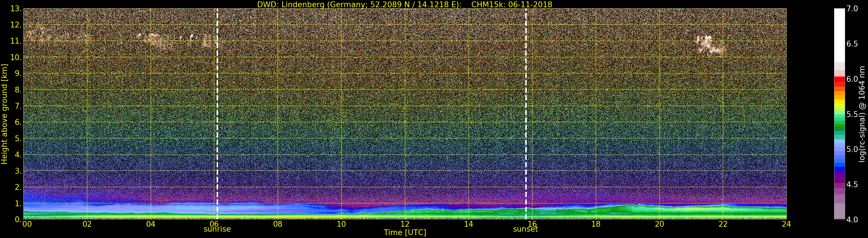Click the colorbar tick label '6.5'
This screenshot has height=238, width=868.
click(852, 44)
